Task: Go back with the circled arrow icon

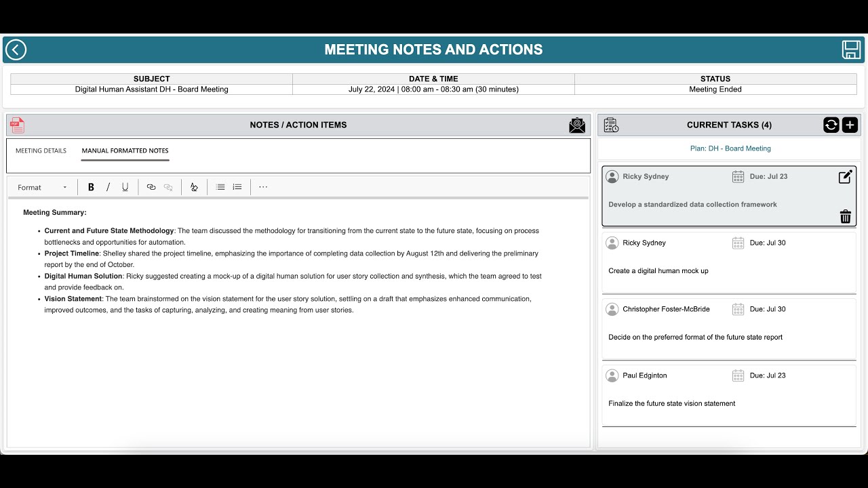Action: coord(16,49)
